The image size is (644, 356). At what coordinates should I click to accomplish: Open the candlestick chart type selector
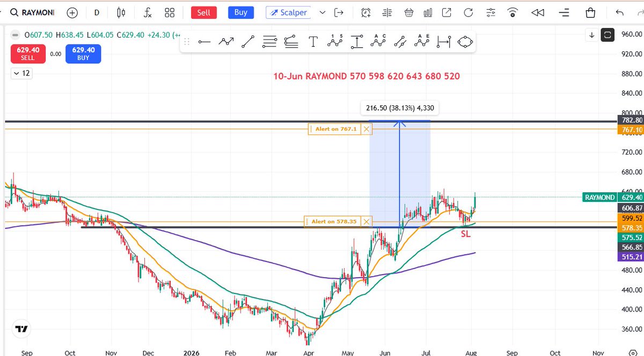121,12
